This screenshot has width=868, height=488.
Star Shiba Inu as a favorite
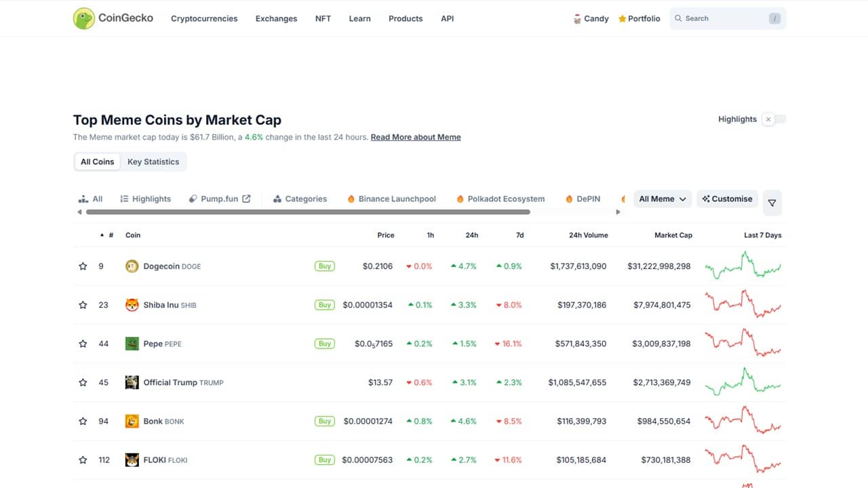coord(83,305)
